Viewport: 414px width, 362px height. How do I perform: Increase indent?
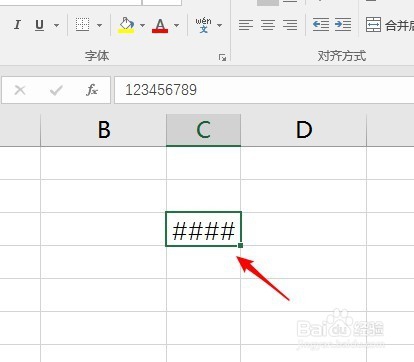click(x=343, y=25)
